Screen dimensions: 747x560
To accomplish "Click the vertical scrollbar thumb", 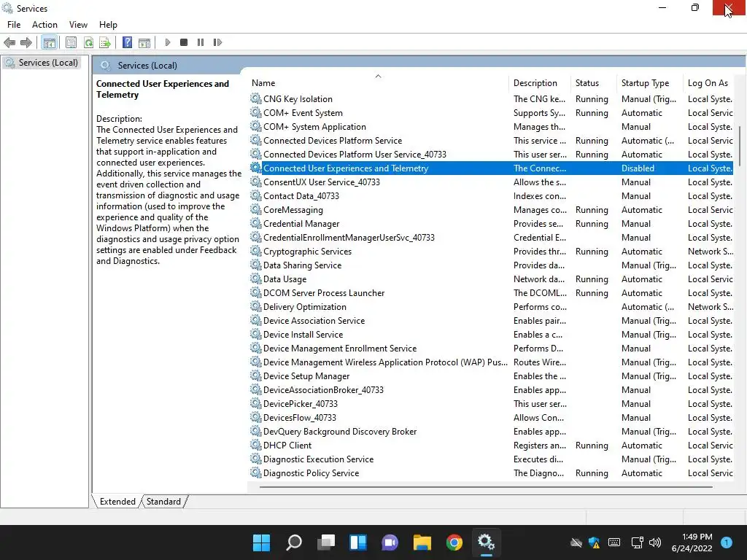I will (740, 146).
